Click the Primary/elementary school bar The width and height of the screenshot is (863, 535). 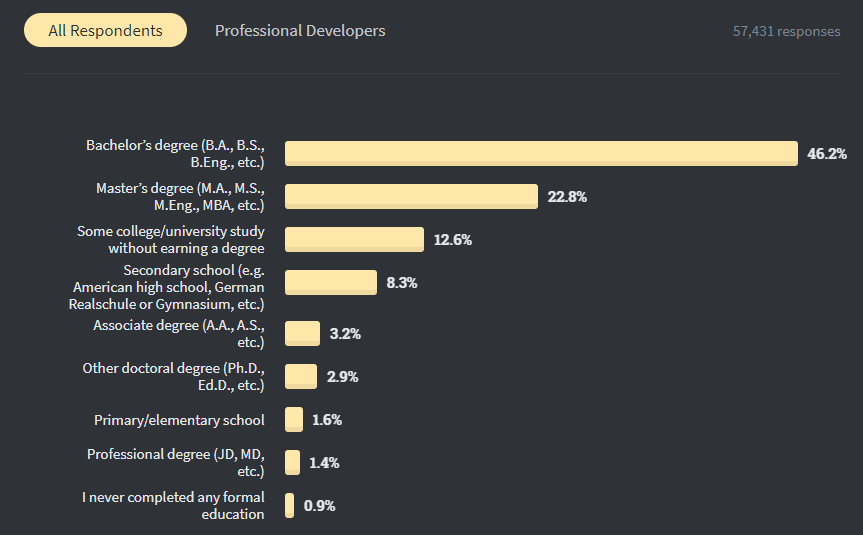coord(294,419)
